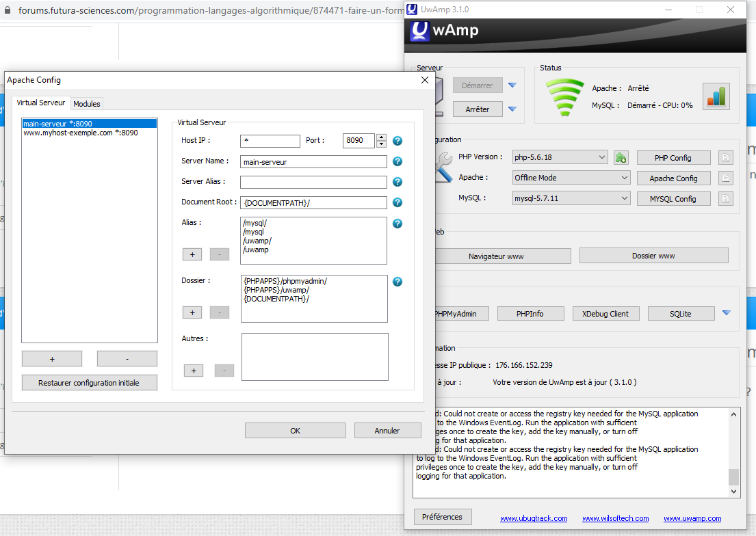Image resolution: width=756 pixels, height=536 pixels.
Task: Click the browser padlock site-info icon
Action: coord(8,10)
